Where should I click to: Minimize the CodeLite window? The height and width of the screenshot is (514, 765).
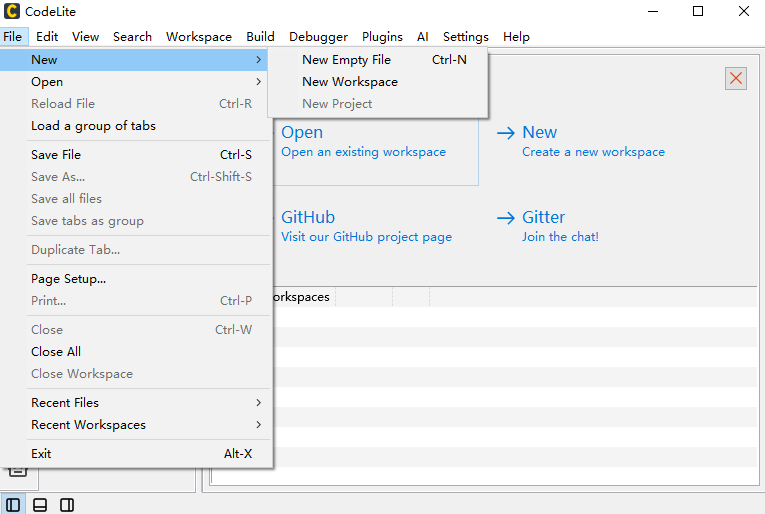(653, 11)
